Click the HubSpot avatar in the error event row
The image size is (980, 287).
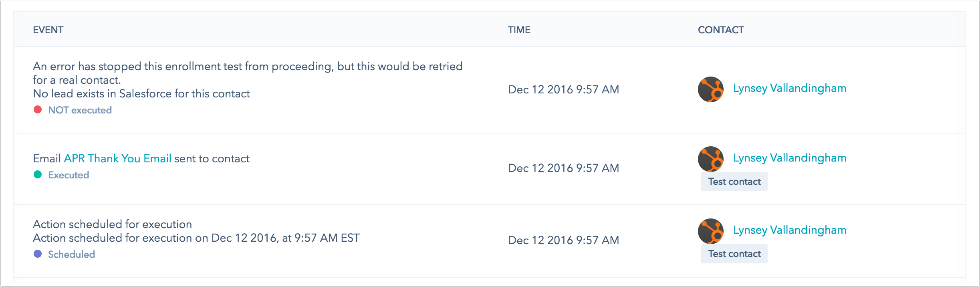(x=711, y=89)
